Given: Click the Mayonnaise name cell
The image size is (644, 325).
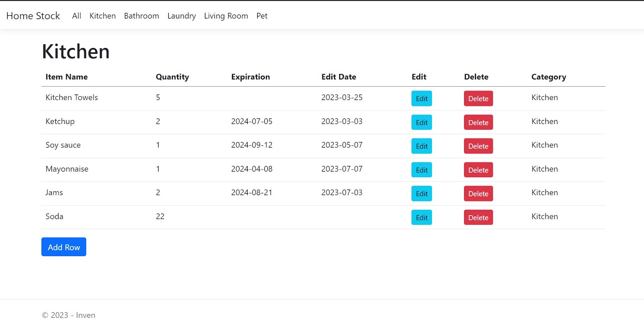Looking at the screenshot, I should (67, 169).
